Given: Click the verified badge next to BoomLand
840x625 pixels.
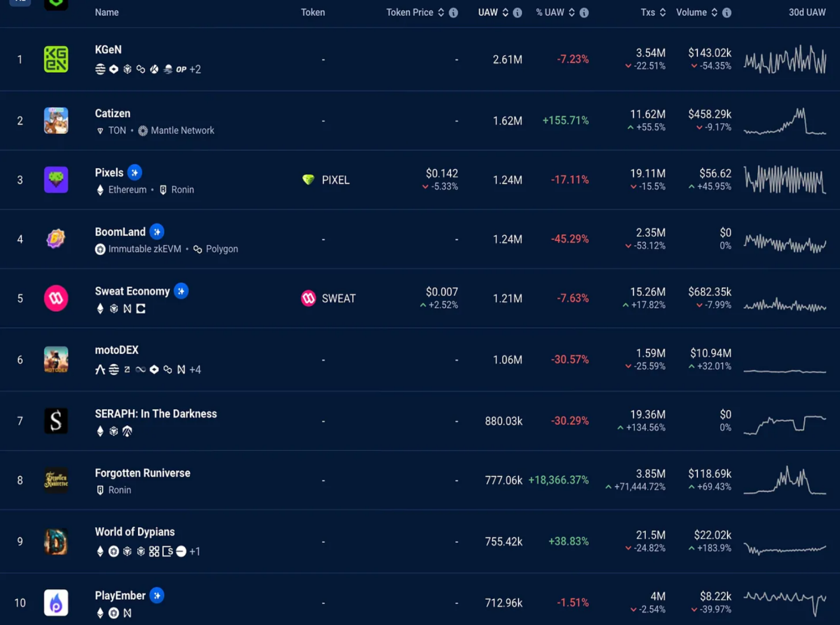Looking at the screenshot, I should (x=157, y=232).
